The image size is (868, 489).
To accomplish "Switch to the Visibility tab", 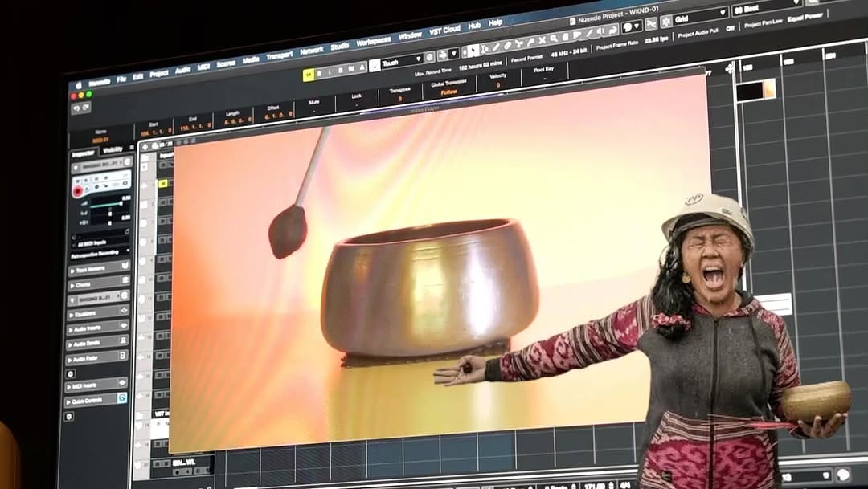I will [x=113, y=150].
